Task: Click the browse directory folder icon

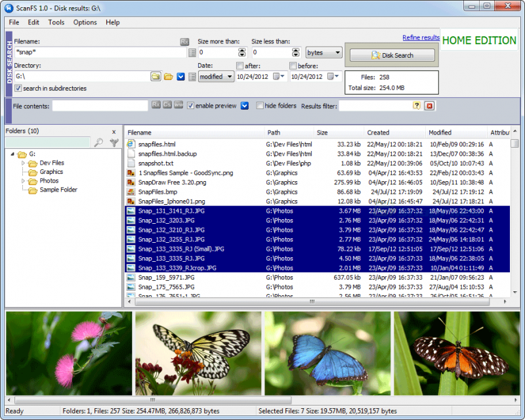Action: (x=156, y=77)
